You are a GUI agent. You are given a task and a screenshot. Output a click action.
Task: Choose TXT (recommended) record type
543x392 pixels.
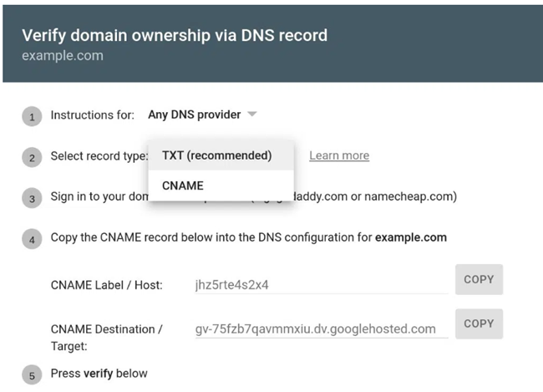[216, 155]
